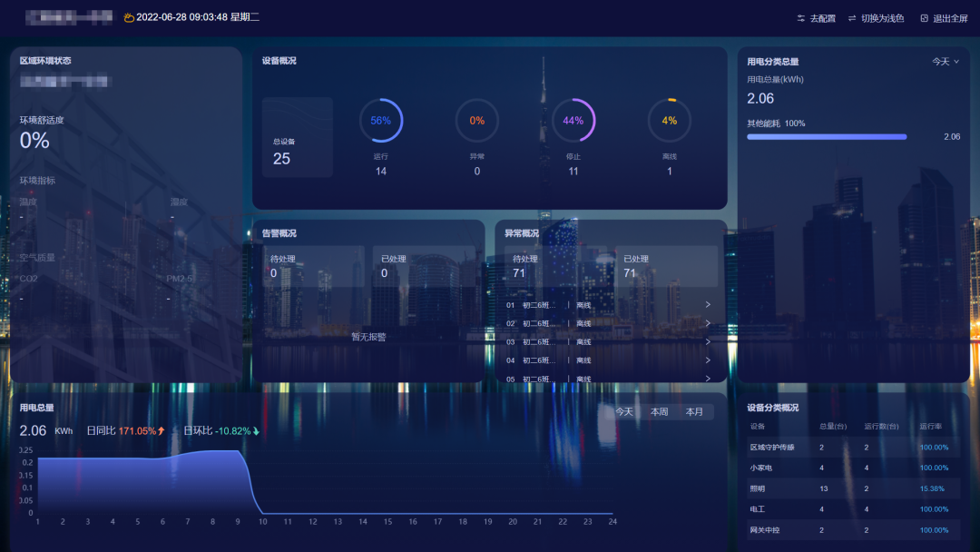Open the 今天 dropdown in 用电分类总量

[x=945, y=61]
